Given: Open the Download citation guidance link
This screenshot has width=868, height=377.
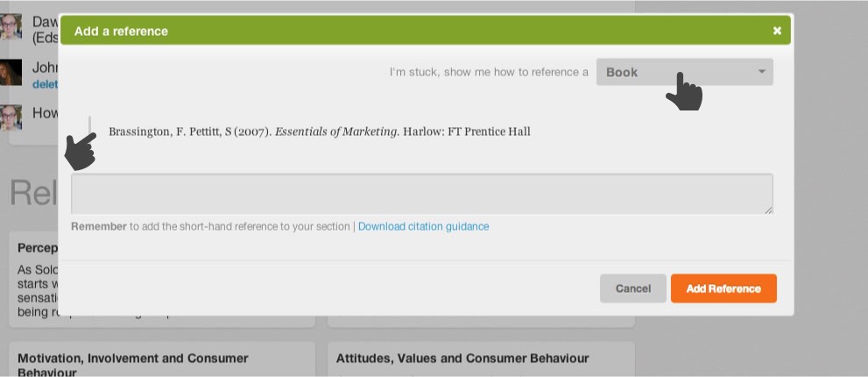Looking at the screenshot, I should point(423,226).
